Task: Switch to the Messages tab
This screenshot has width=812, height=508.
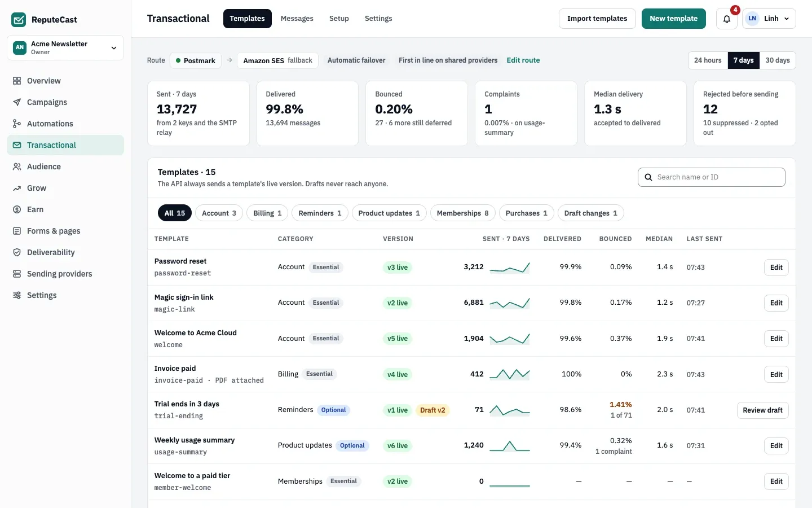Action: pos(297,19)
